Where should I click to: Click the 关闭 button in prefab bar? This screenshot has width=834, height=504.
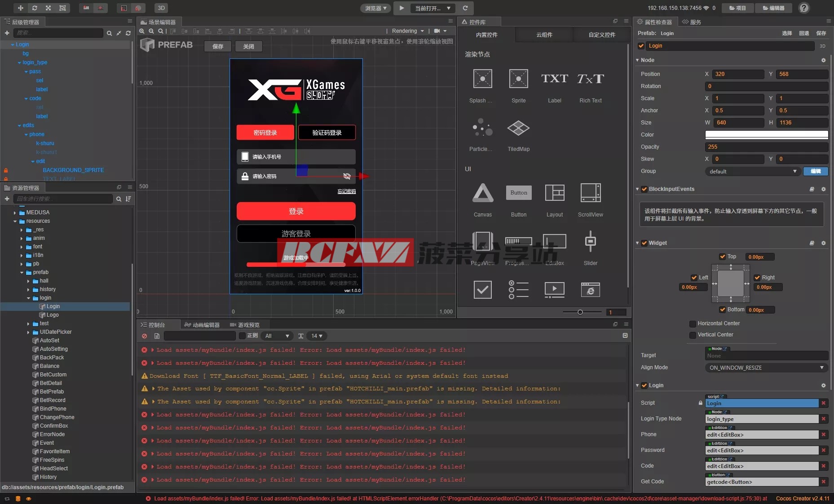[248, 46]
